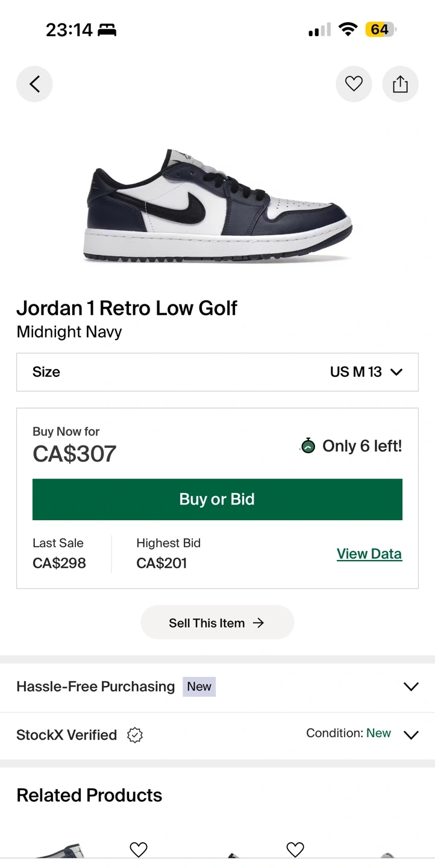Expand the StockX Verified condition chevron
Screen dimensions: 435x868
tap(410, 735)
